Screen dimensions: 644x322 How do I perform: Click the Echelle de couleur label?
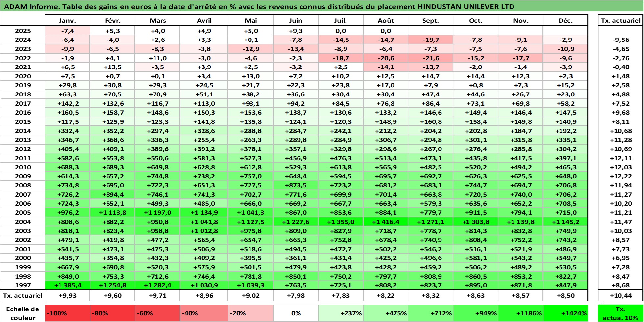tap(23, 313)
